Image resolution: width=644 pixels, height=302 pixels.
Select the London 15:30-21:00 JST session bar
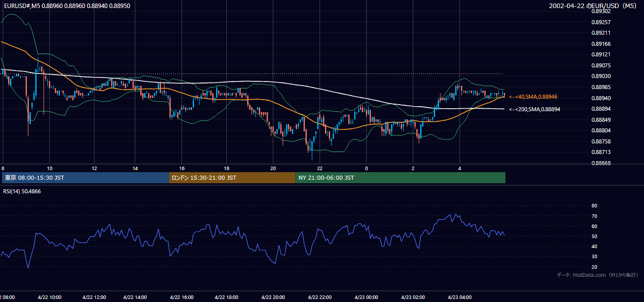(x=232, y=178)
